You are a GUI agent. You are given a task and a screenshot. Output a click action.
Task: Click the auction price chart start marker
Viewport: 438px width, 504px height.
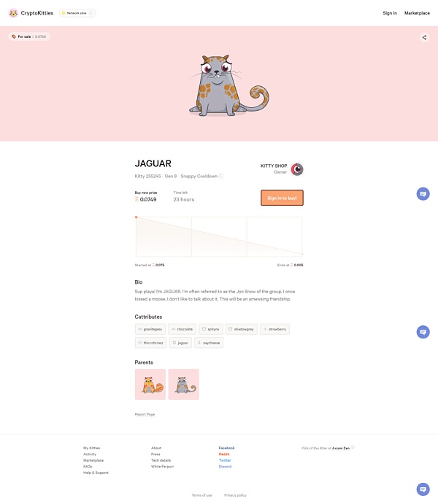click(x=137, y=217)
